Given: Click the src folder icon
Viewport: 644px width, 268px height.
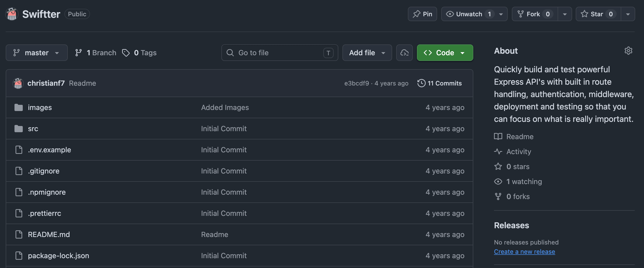Looking at the screenshot, I should click(19, 129).
